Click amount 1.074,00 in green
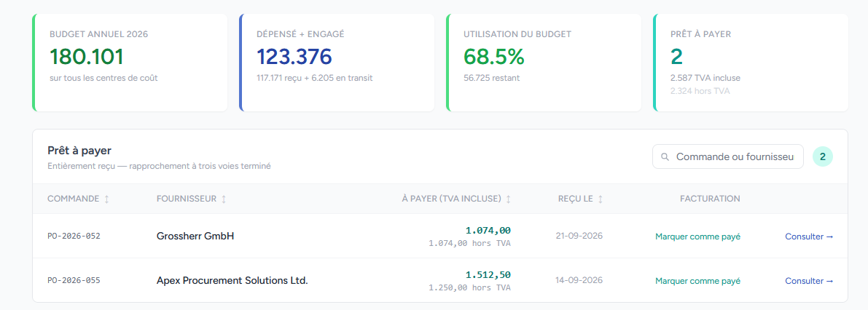The height and width of the screenshot is (310, 868). tap(488, 231)
